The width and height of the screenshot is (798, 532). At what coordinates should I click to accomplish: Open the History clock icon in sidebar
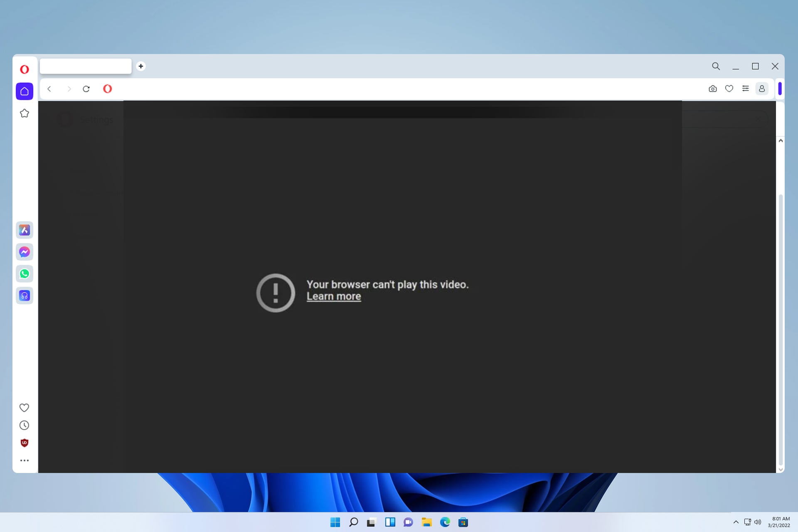25,425
